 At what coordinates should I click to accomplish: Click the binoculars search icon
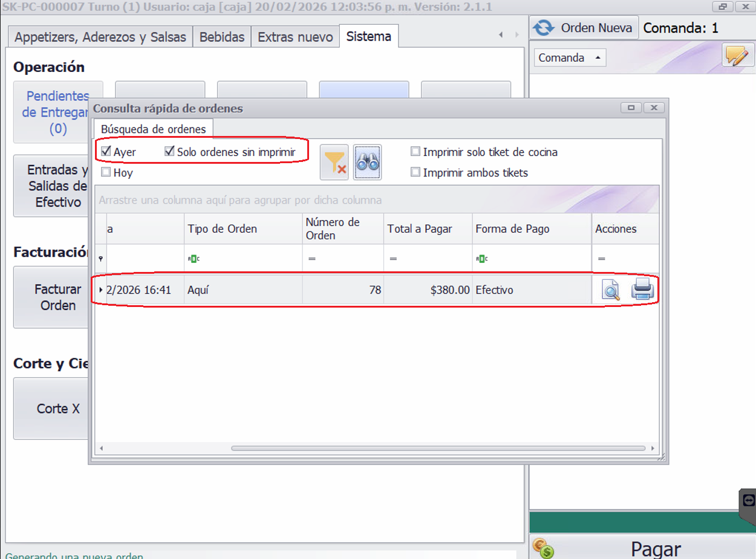point(367,163)
